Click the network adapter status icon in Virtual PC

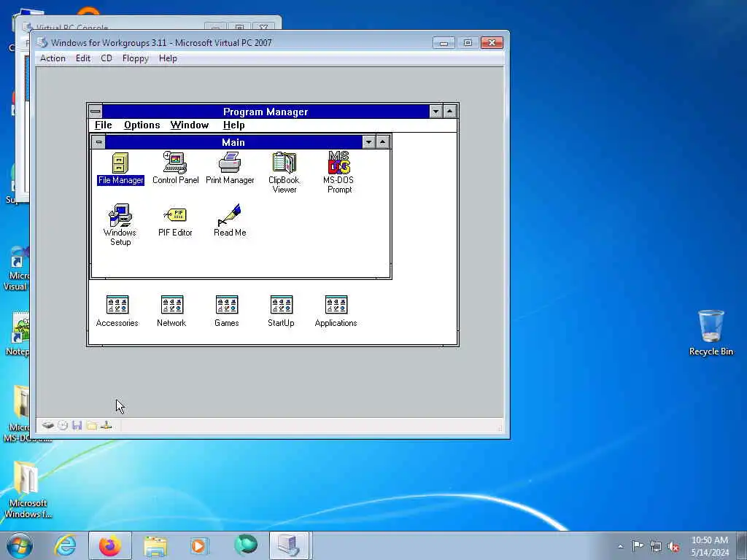[107, 425]
